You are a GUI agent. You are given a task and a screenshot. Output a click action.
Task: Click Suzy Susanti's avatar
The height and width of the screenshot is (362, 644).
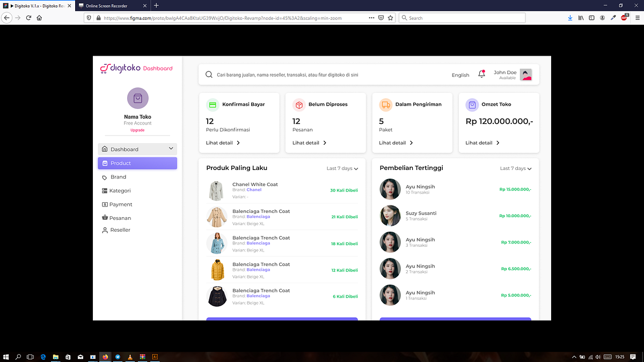[x=390, y=216]
